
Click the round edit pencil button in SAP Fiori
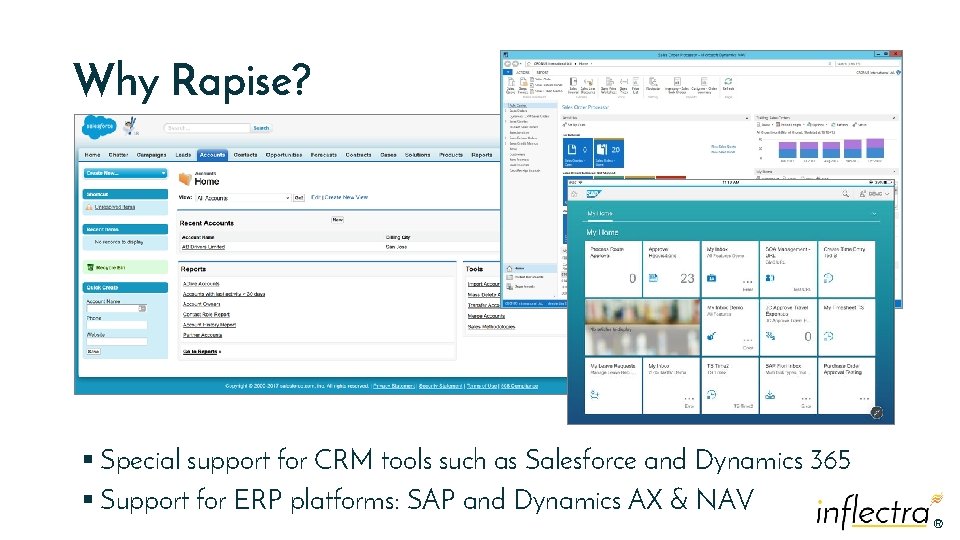[x=877, y=413]
